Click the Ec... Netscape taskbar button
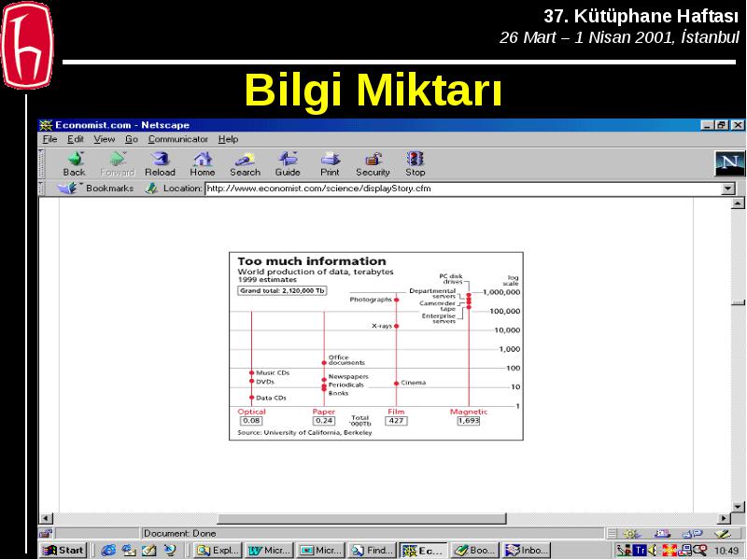The height and width of the screenshot is (560, 747). point(424,551)
